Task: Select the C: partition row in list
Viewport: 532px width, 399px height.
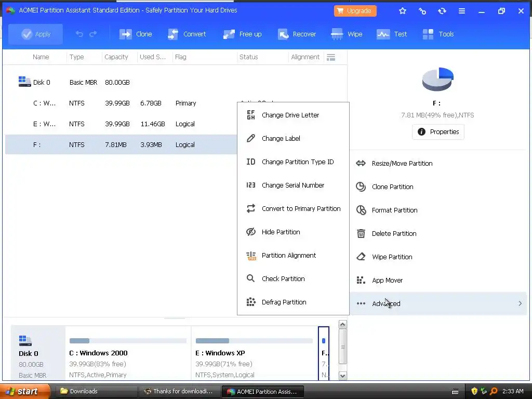Action: point(121,103)
